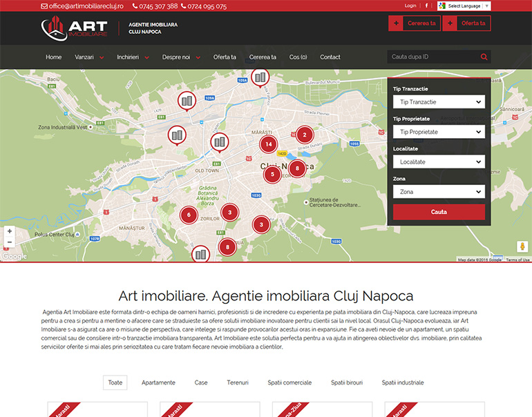The image size is (532, 417).
Task: Open the Select Language dropdown
Action: coord(464,6)
